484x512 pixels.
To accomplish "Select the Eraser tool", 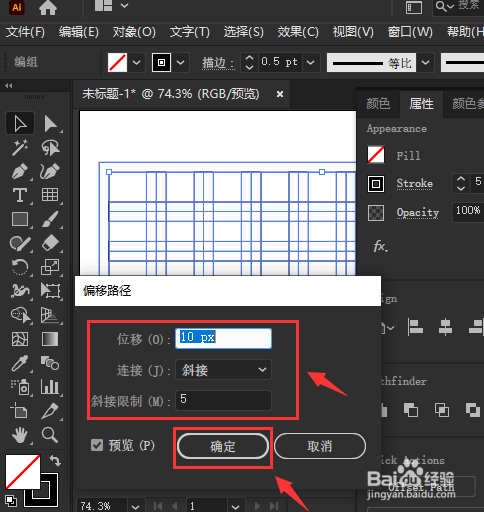I will click(50, 243).
